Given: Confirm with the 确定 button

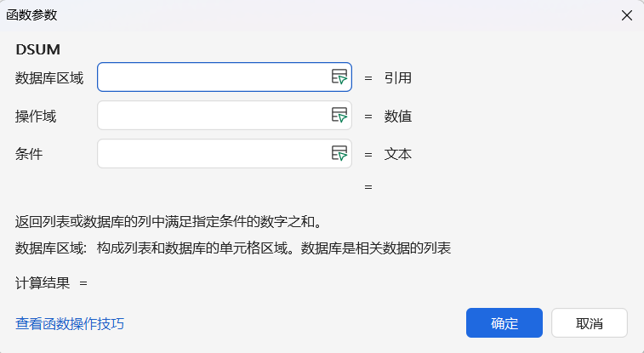Looking at the screenshot, I should tap(504, 323).
